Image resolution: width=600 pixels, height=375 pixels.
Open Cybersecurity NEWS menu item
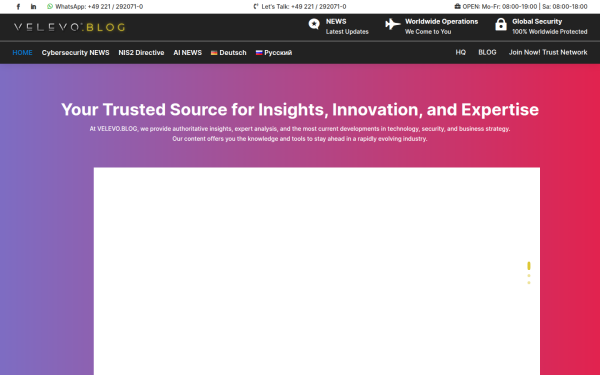[75, 52]
